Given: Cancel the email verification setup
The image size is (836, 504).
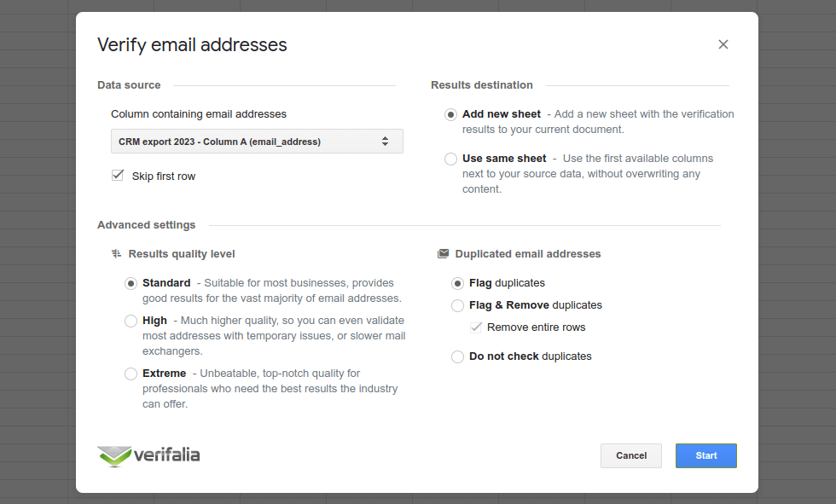Looking at the screenshot, I should coord(631,455).
